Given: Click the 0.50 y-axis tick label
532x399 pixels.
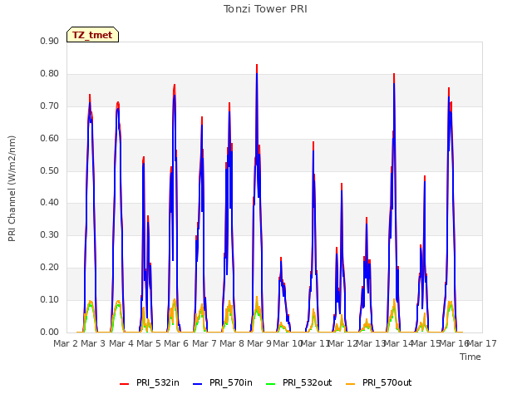Looking at the screenshot, I should coord(50,170).
